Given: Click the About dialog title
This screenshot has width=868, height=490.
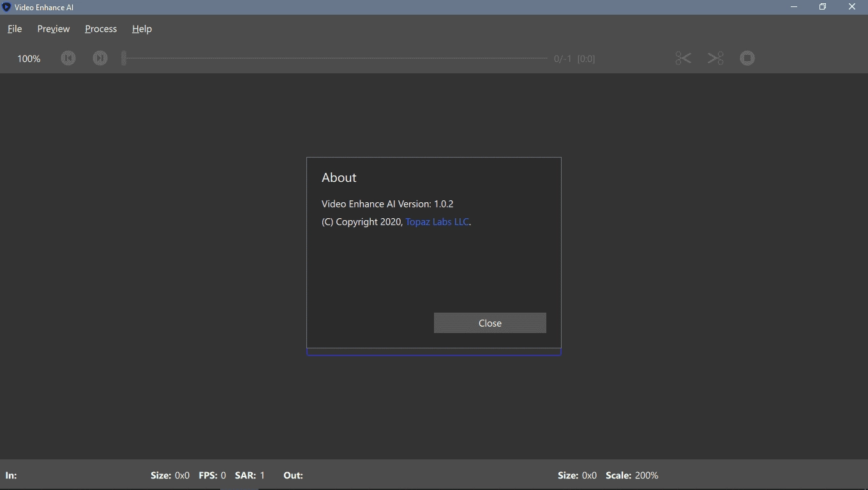Looking at the screenshot, I should [339, 177].
